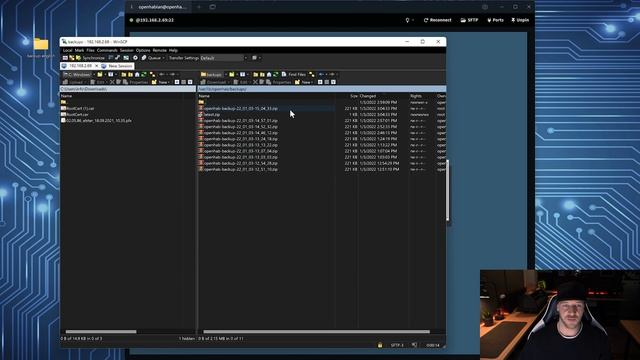Open remote panel Properties

tap(278, 82)
